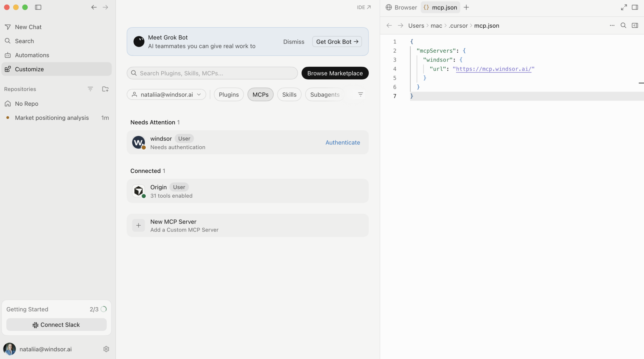Go back with the sidebar back arrow
644x359 pixels.
point(94,7)
